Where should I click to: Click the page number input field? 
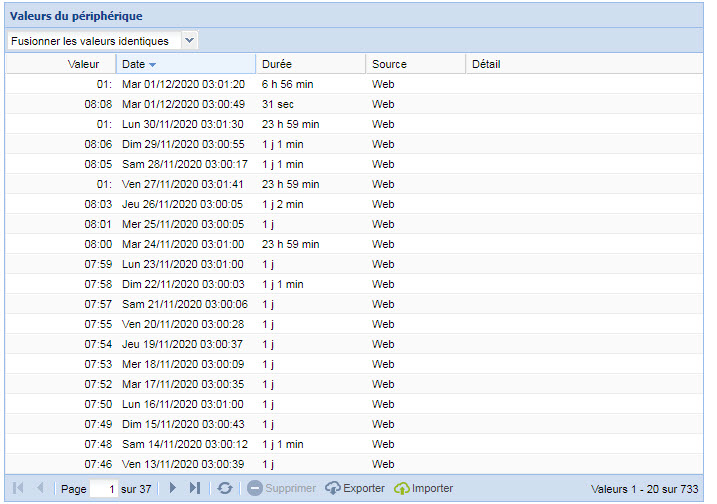click(103, 489)
